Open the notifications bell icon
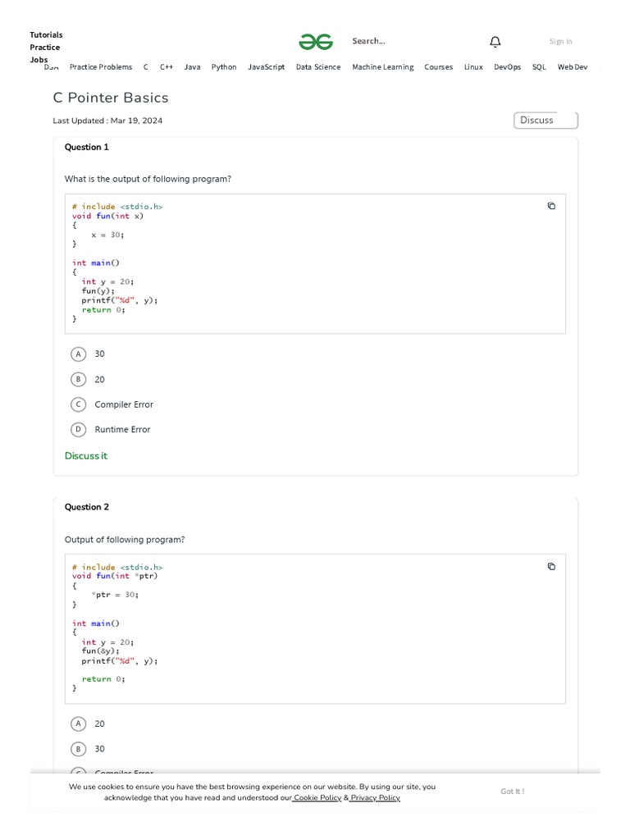 495,42
